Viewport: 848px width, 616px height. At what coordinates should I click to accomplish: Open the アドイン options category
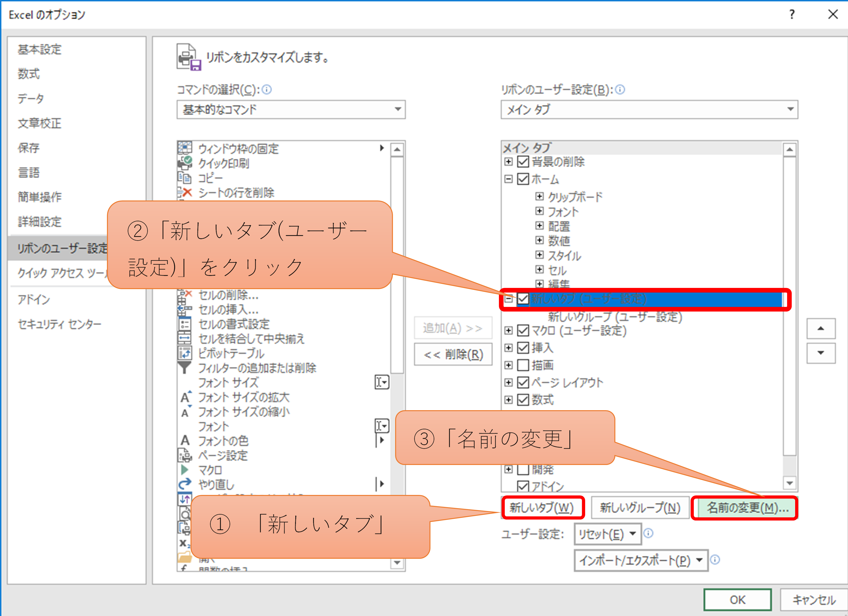[34, 299]
